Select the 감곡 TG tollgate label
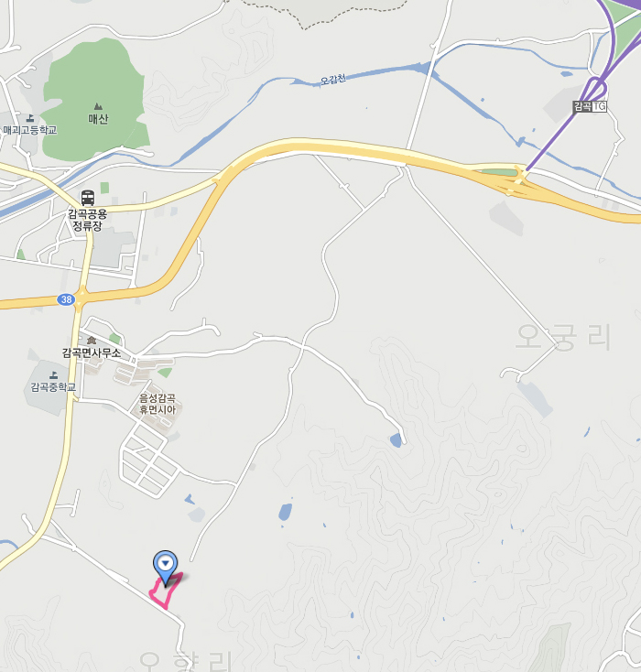641x672 pixels. coord(591,106)
